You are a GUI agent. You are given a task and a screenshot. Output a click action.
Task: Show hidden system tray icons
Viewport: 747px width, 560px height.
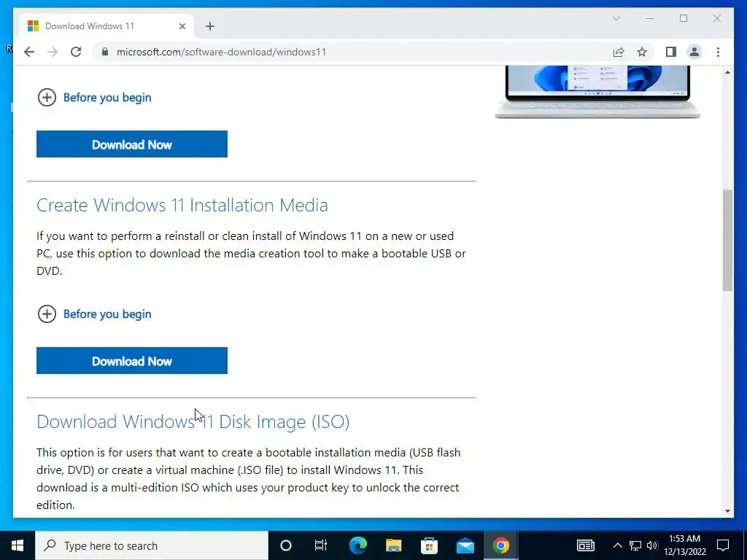pos(617,545)
